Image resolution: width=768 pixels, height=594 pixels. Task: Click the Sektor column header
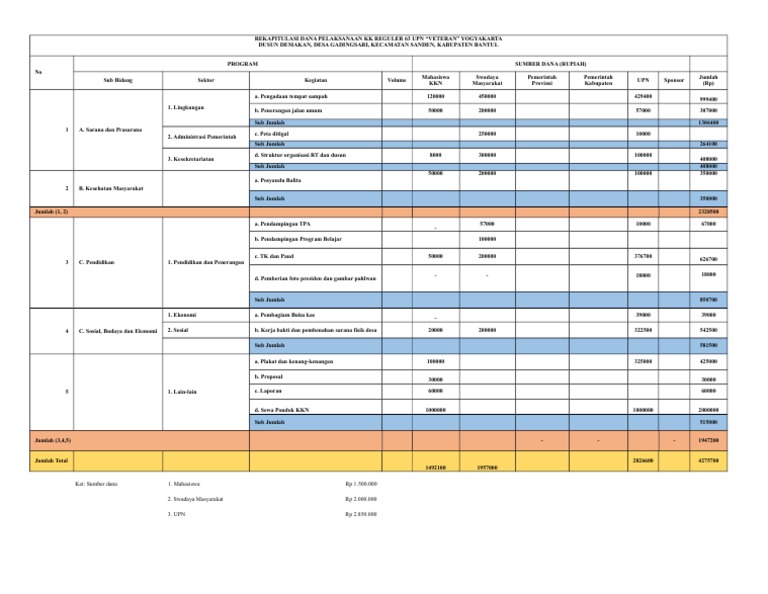206,80
